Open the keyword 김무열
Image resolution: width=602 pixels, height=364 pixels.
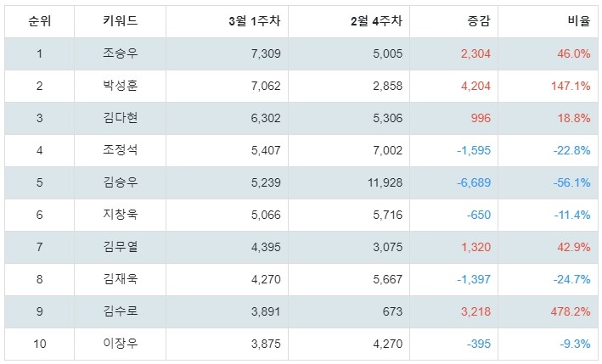[121, 246]
